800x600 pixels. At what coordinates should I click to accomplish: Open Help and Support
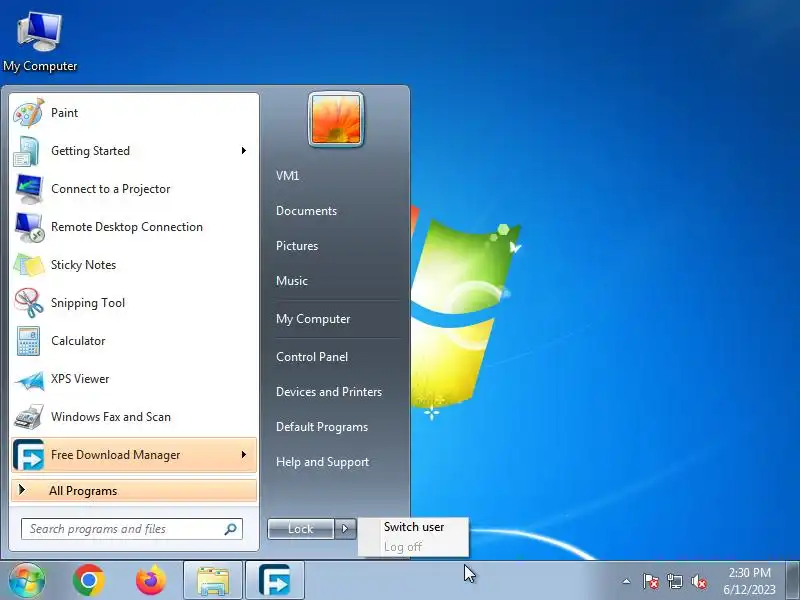(322, 462)
